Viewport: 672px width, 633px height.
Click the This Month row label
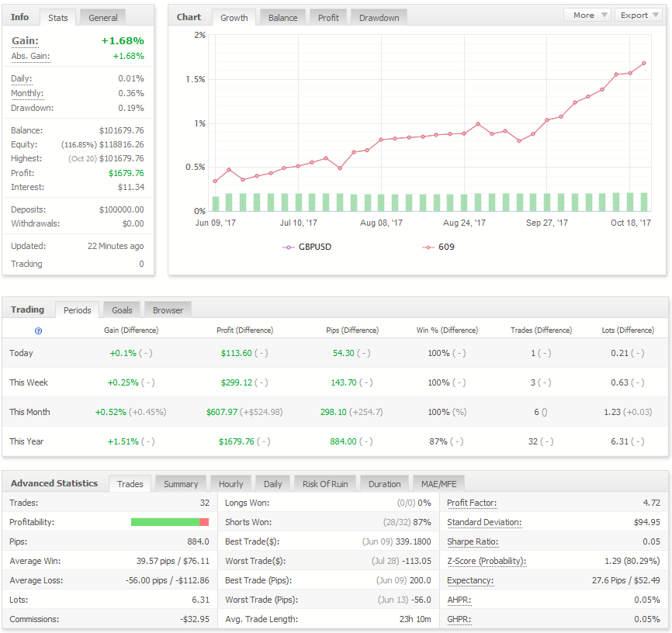click(29, 412)
